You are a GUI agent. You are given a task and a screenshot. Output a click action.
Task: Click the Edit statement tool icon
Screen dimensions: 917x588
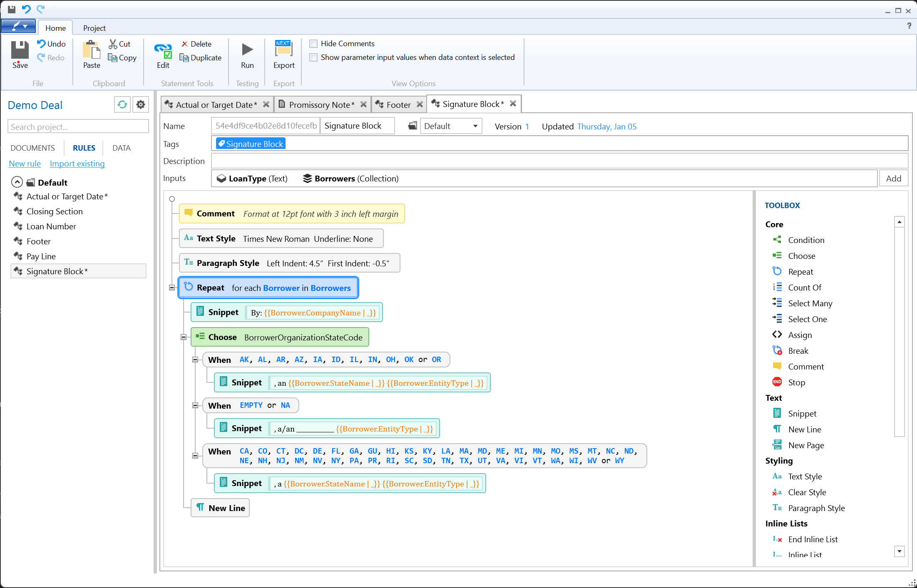tap(163, 51)
